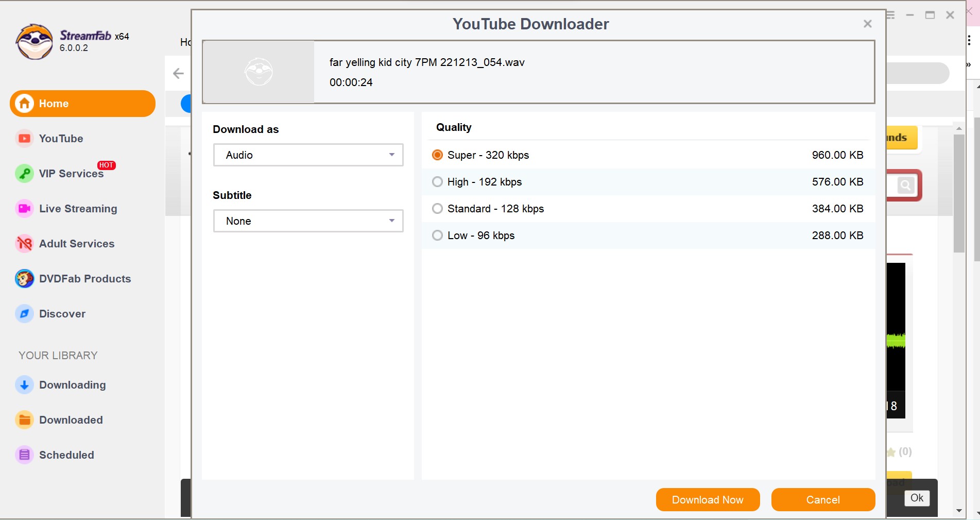
Task: Click the Download Now button
Action: coord(708,500)
